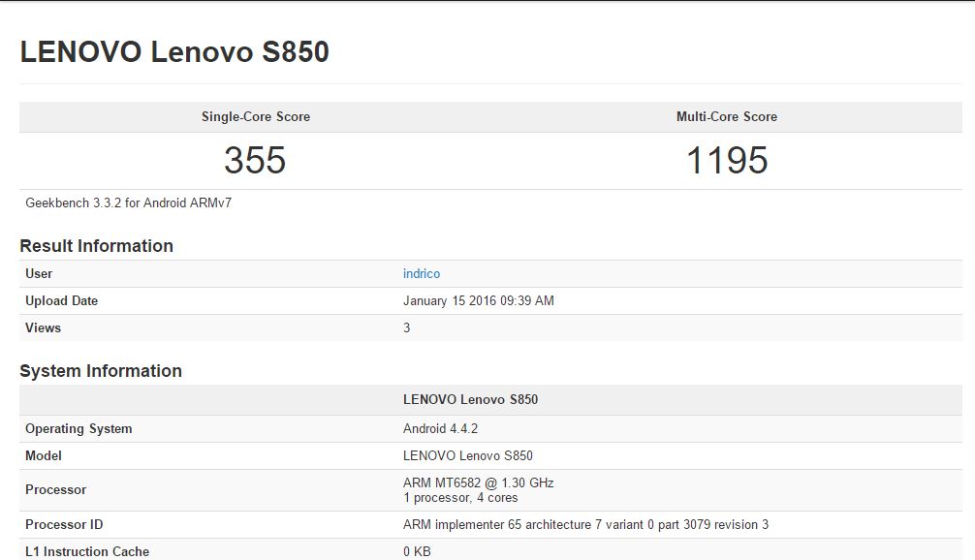Click the Upload Date row label
The height and width of the screenshot is (560, 975).
pyautogui.click(x=62, y=300)
